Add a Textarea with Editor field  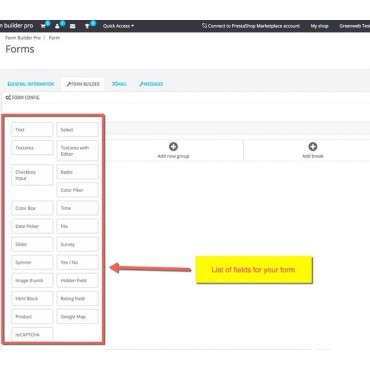77,151
